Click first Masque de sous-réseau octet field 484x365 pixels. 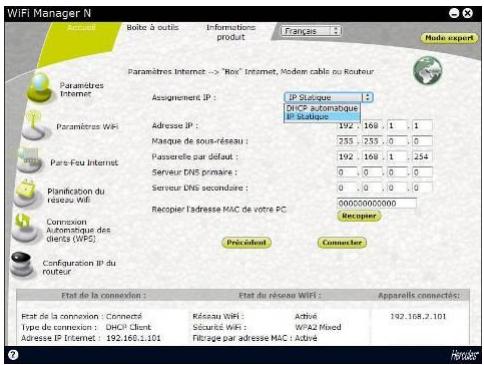coord(347,141)
